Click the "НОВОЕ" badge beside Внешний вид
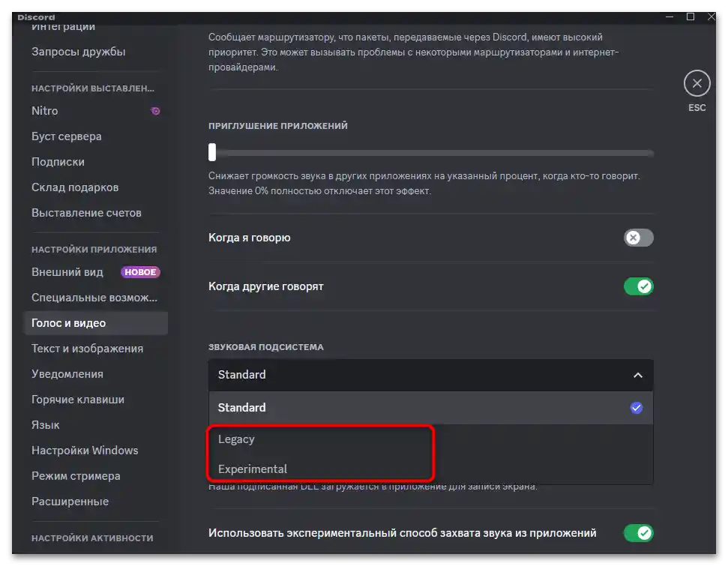 pos(140,272)
